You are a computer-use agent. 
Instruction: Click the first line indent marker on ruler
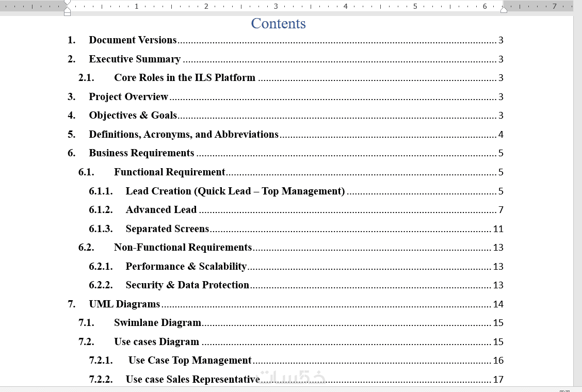[67, 2]
